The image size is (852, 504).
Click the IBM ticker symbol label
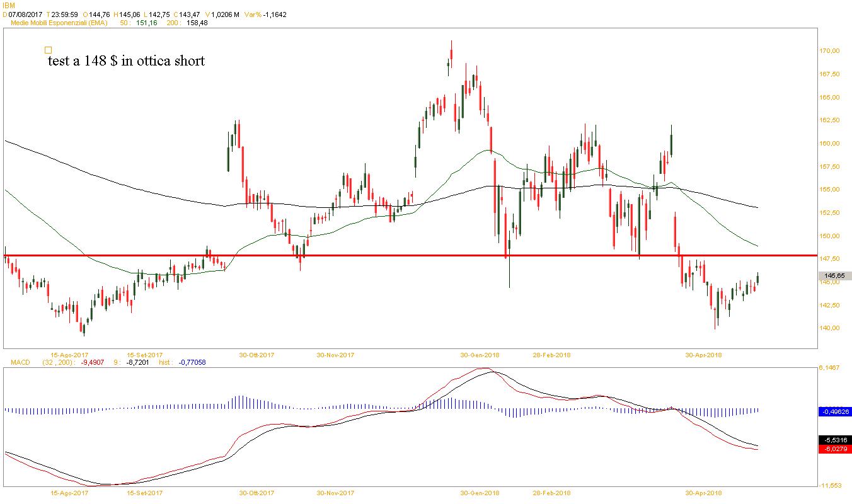(x=9, y=5)
